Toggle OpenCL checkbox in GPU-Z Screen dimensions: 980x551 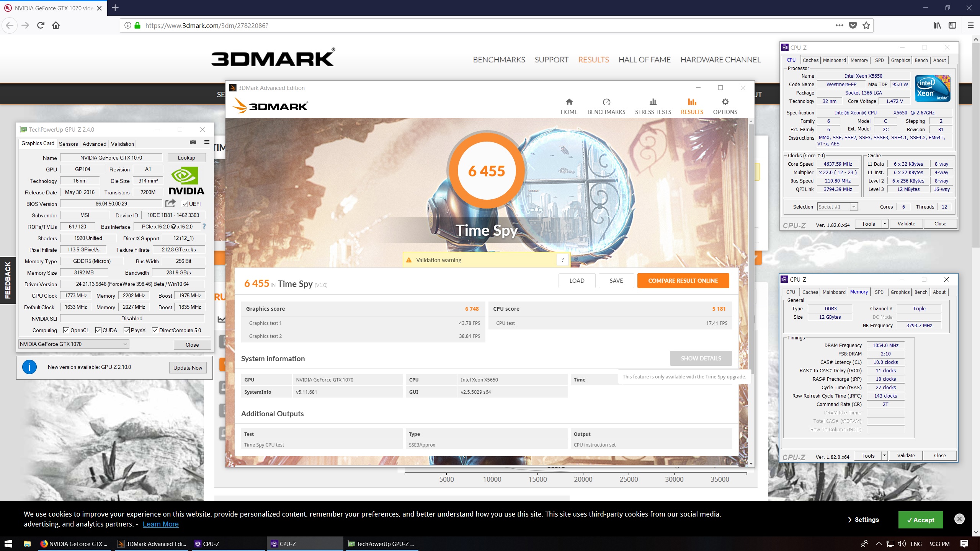(x=66, y=330)
